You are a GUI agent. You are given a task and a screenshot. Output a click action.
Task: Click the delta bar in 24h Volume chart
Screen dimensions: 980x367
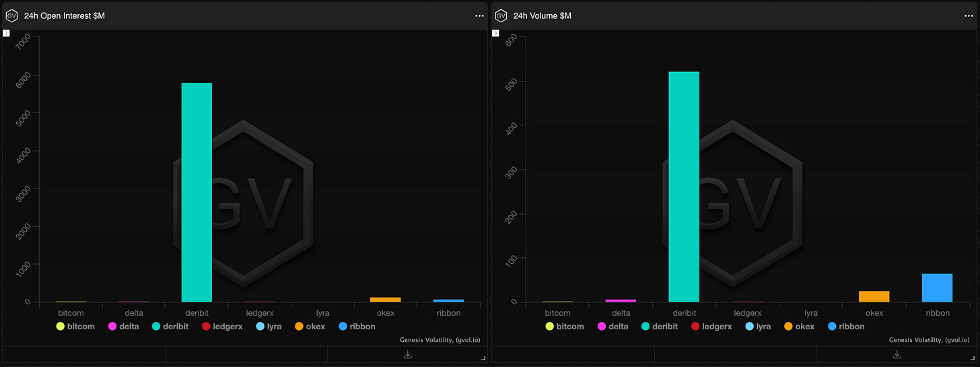tap(621, 300)
